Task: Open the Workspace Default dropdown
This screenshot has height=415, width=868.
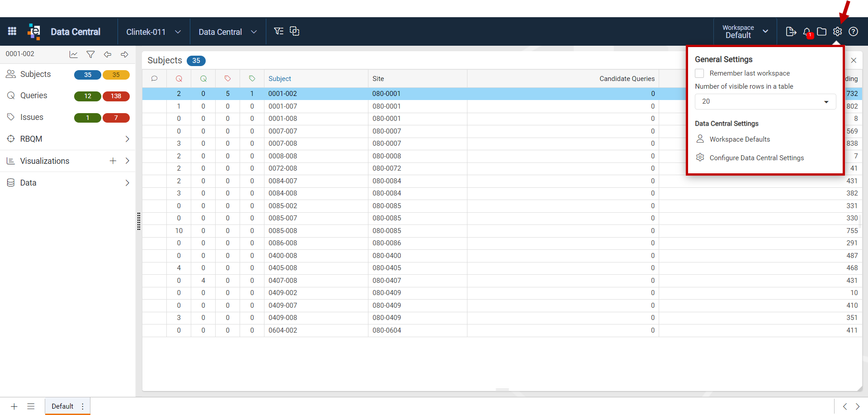Action: 745,32
